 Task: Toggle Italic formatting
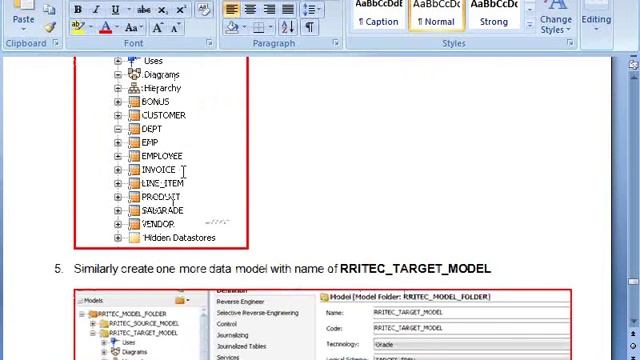click(x=96, y=10)
